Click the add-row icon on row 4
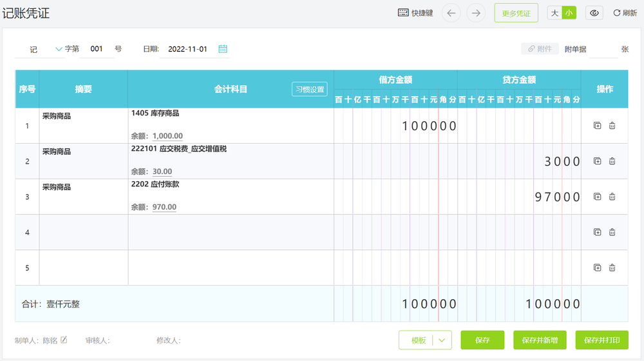 click(x=597, y=232)
